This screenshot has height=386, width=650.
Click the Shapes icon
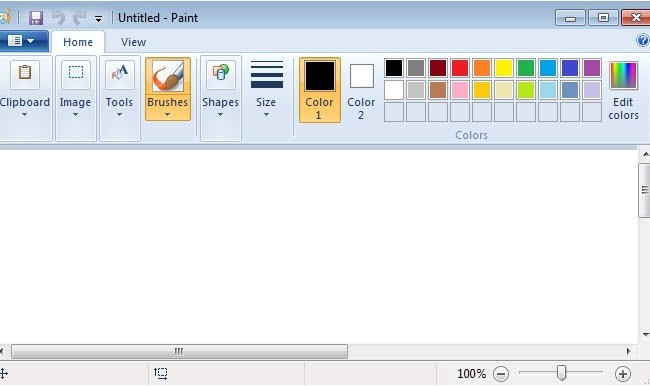(x=221, y=74)
